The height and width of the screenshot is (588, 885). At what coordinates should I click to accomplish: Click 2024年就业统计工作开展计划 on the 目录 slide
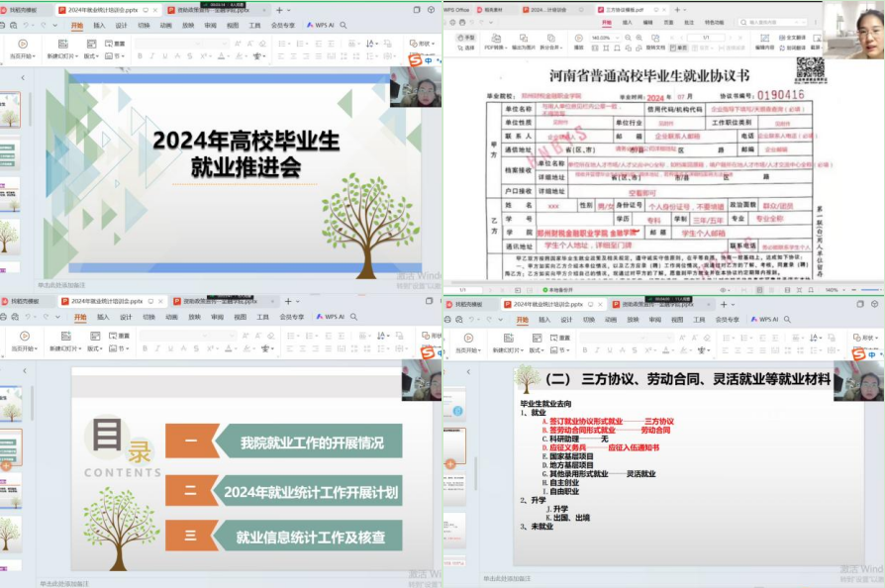(x=311, y=492)
